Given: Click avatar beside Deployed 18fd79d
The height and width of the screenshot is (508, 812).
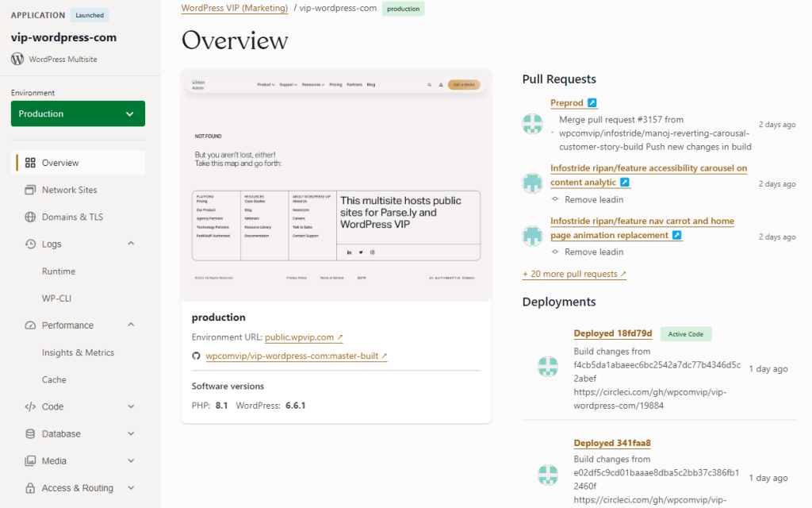Looking at the screenshot, I should [x=548, y=367].
